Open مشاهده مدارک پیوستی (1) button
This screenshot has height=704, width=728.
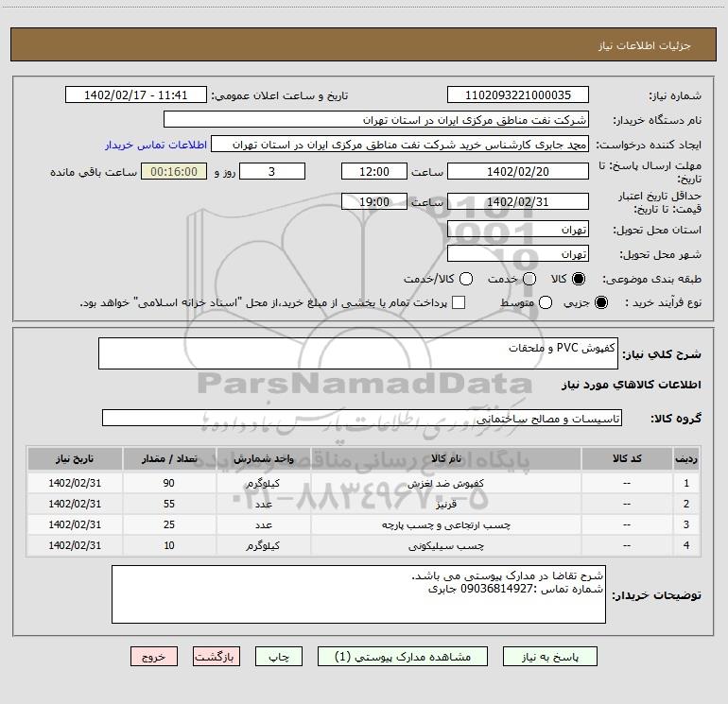coord(403,657)
